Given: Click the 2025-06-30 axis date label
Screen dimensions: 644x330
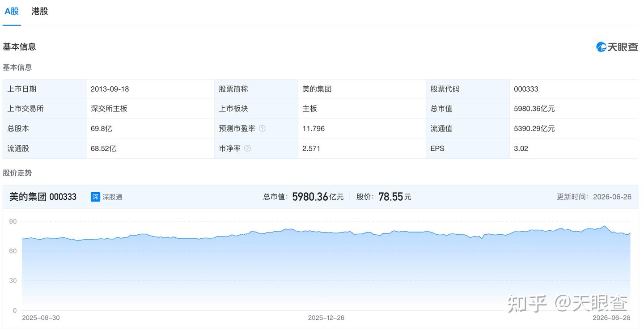Looking at the screenshot, I should pos(41,318).
